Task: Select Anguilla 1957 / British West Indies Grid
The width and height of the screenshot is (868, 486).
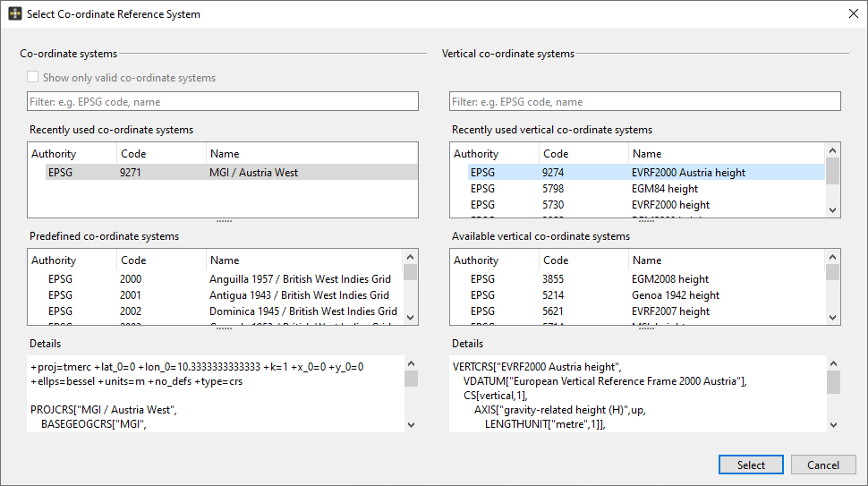Action: (x=225, y=279)
